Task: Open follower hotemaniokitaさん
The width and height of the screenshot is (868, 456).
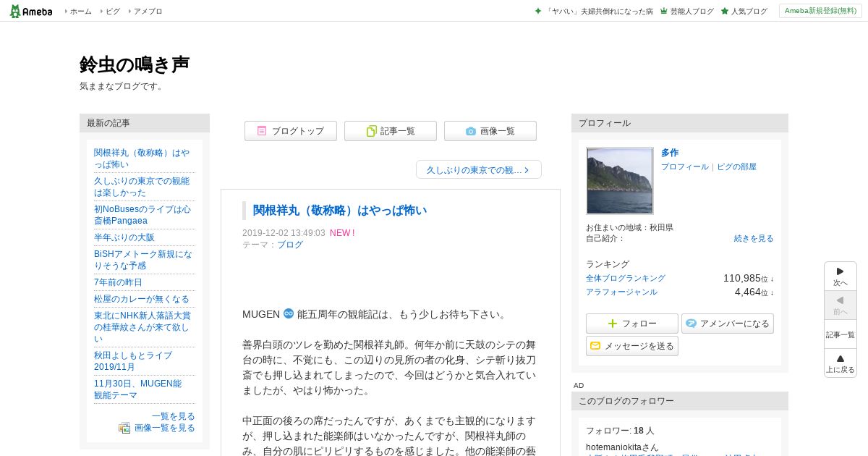Action: click(622, 447)
